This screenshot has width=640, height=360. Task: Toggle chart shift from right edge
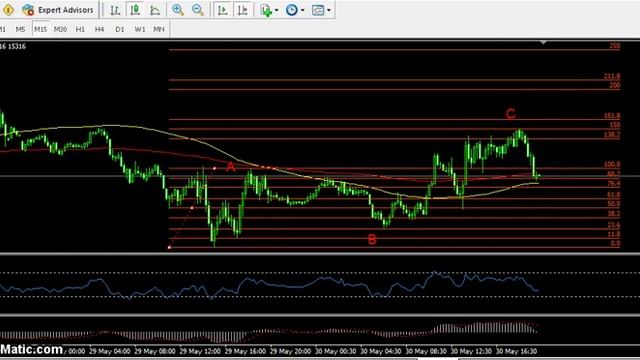click(242, 10)
